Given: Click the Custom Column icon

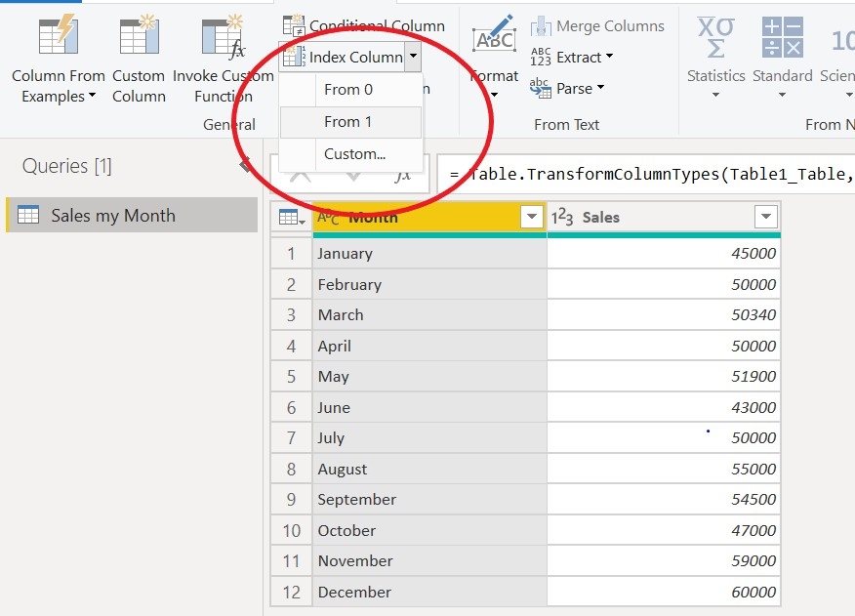Looking at the screenshot, I should 139,37.
